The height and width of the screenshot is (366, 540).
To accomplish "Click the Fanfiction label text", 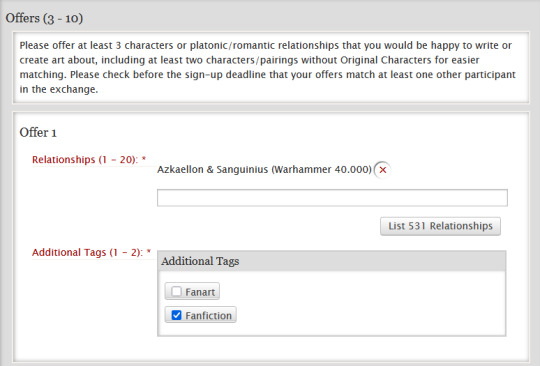I will pyautogui.click(x=208, y=316).
